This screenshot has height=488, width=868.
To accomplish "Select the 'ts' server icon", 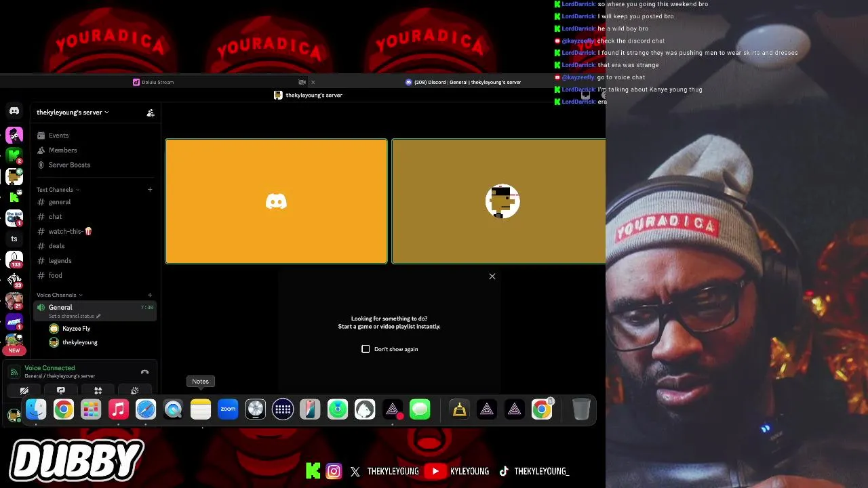I will [14, 239].
